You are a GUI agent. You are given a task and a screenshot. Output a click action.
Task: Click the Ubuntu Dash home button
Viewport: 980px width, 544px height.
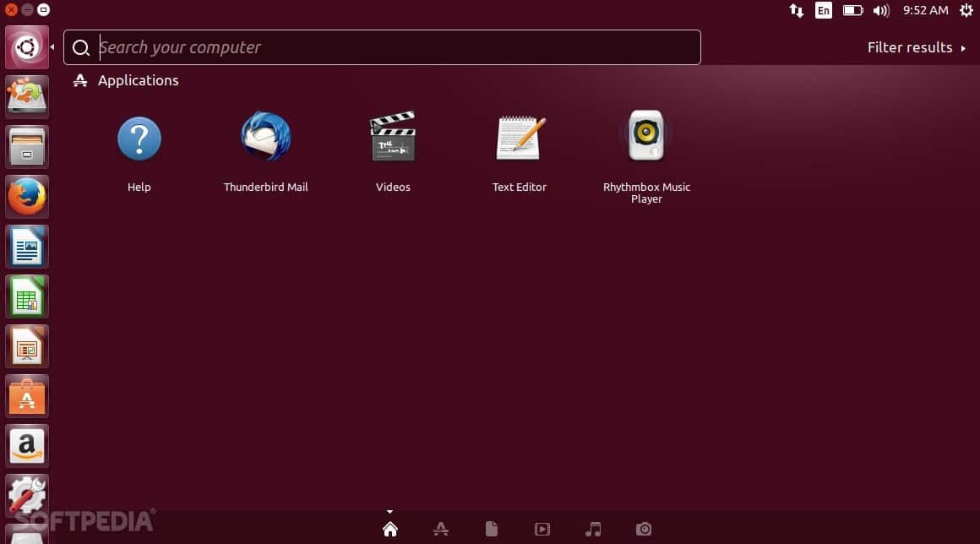click(27, 47)
